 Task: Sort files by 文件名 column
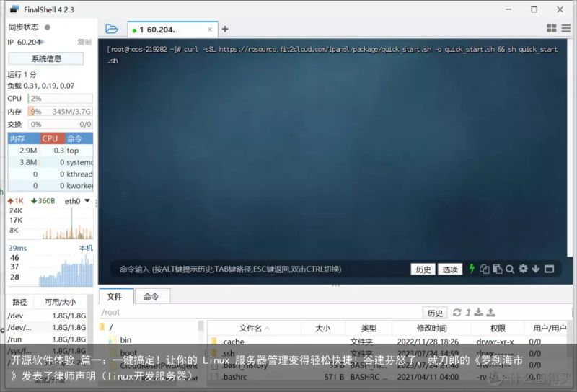pyautogui.click(x=254, y=328)
